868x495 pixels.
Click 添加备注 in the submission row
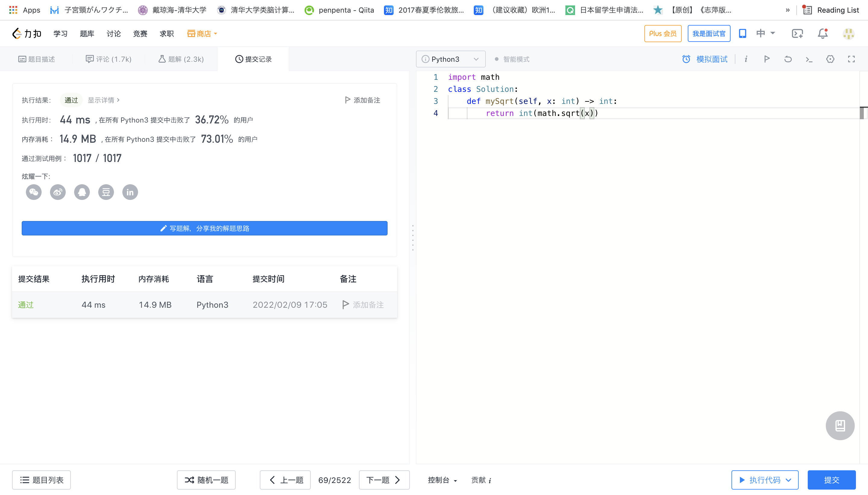pos(363,305)
